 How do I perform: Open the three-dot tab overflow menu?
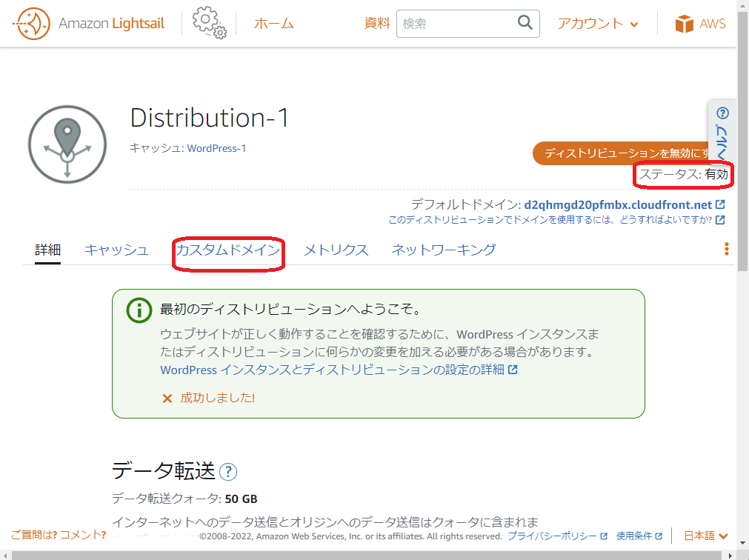coord(727,249)
